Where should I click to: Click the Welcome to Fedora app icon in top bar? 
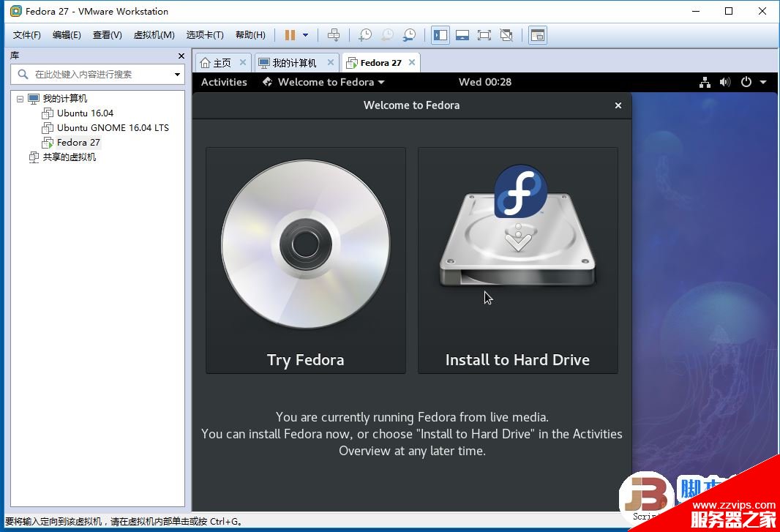point(268,82)
